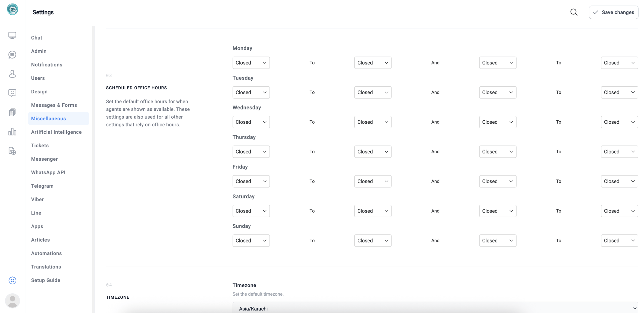Open the chatbot smiley bubble icon
The image size is (644, 313).
[x=12, y=93]
